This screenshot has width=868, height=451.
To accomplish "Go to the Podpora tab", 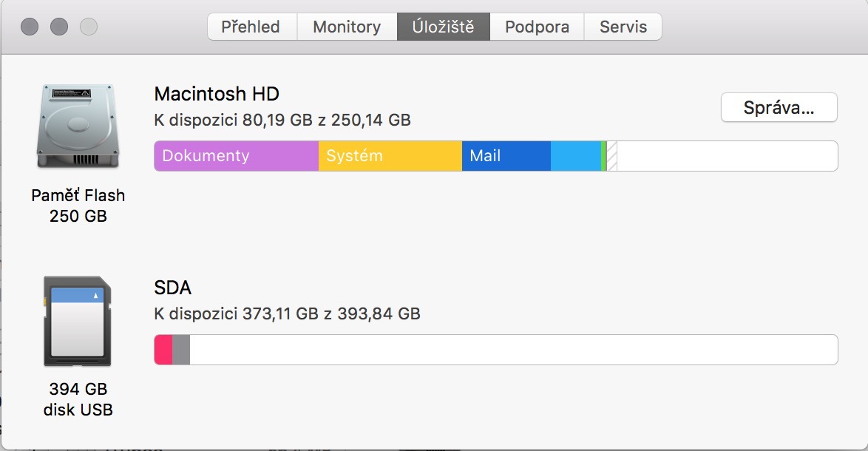I will tap(537, 27).
